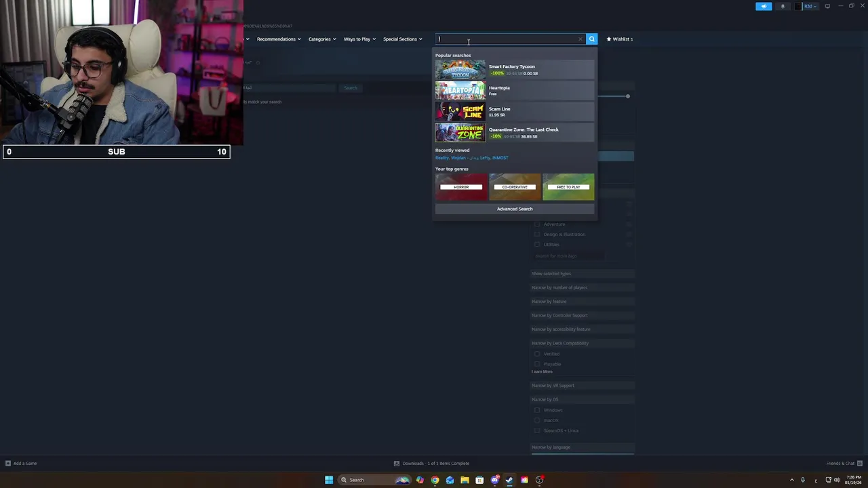Screen dimensions: 868x488
Task: Open the Co-operative genre tile
Action: point(515,187)
